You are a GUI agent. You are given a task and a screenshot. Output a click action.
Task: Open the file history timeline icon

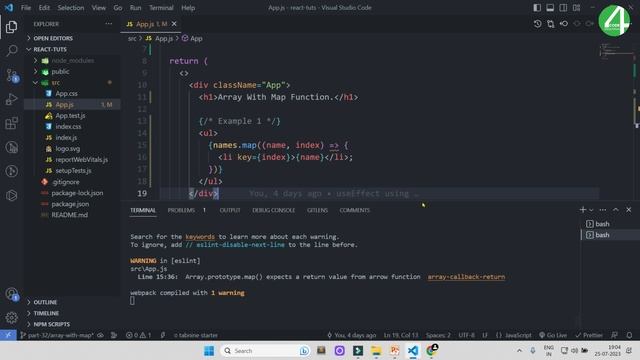538,24
